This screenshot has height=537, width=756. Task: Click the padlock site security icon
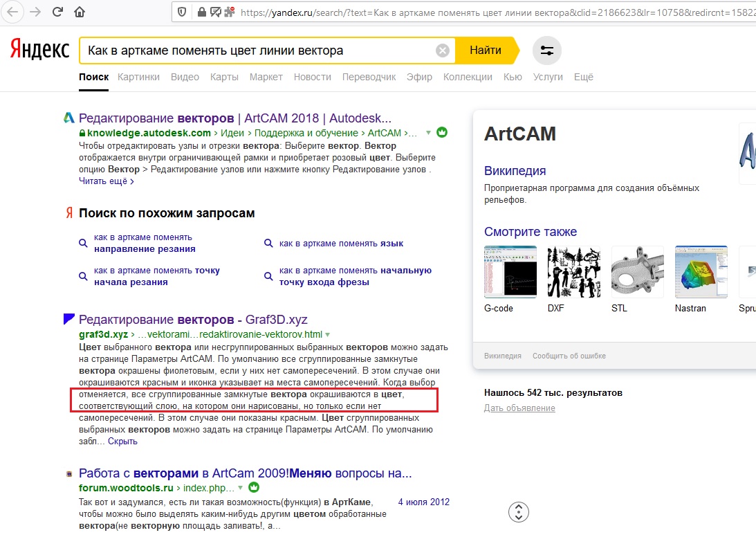pyautogui.click(x=202, y=12)
